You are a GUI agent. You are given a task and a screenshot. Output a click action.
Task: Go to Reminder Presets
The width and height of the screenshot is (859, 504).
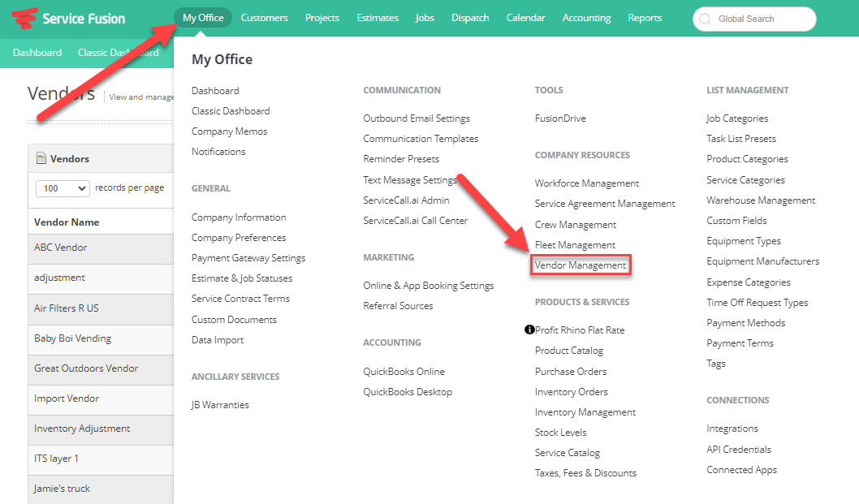tap(401, 159)
